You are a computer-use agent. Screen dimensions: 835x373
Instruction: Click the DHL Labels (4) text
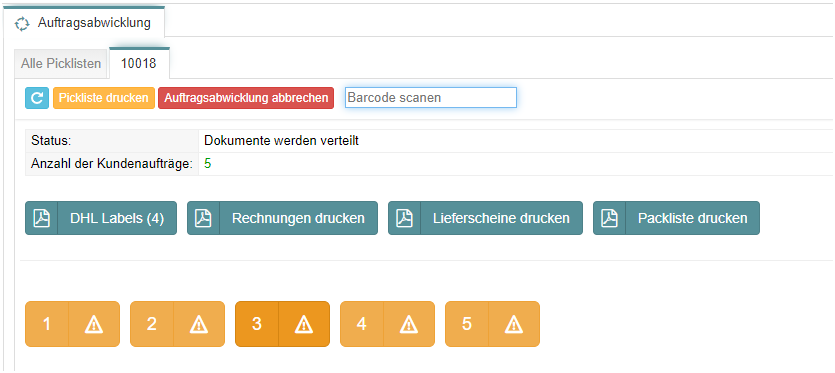[117, 218]
